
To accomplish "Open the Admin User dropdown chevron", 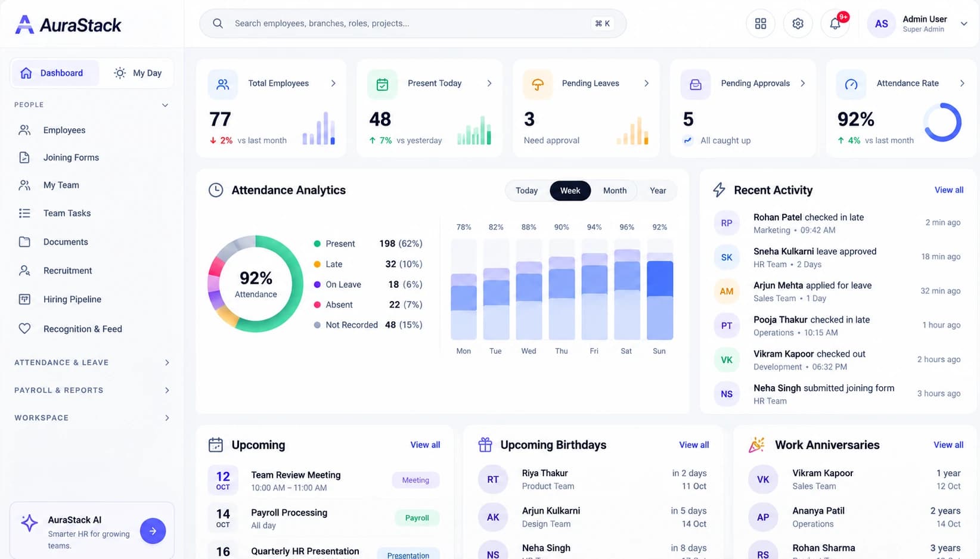I will tap(964, 24).
